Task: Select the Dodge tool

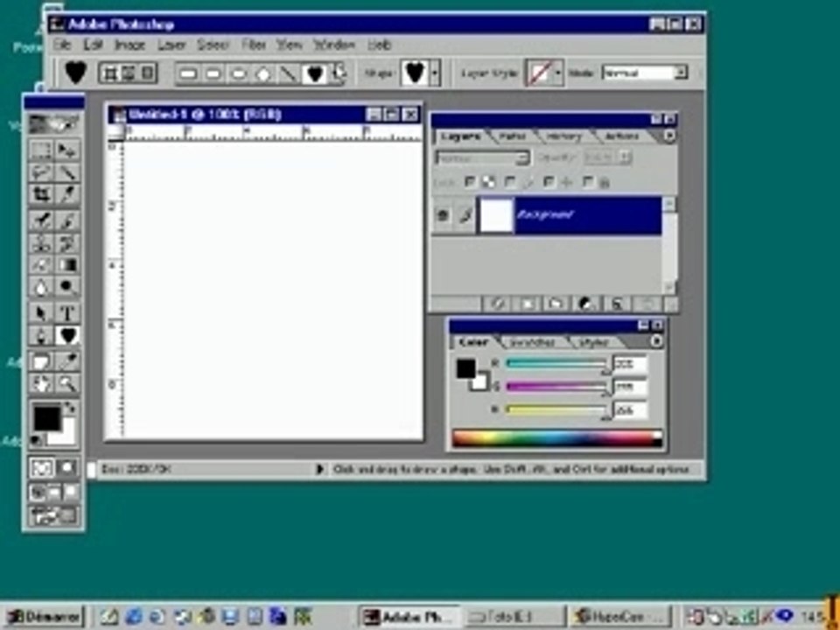Action: click(x=67, y=287)
